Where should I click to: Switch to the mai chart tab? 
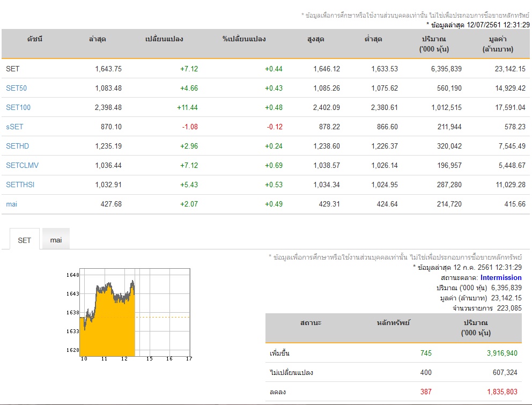(56, 240)
